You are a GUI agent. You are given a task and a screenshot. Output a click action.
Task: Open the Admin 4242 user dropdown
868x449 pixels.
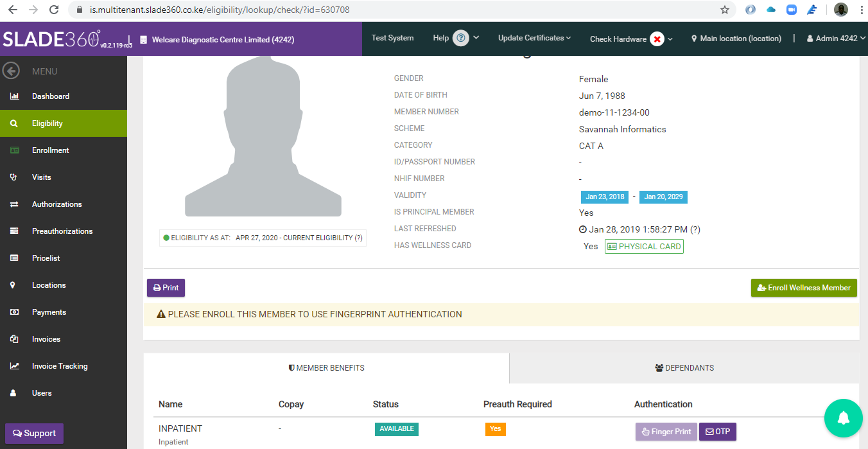tap(837, 39)
